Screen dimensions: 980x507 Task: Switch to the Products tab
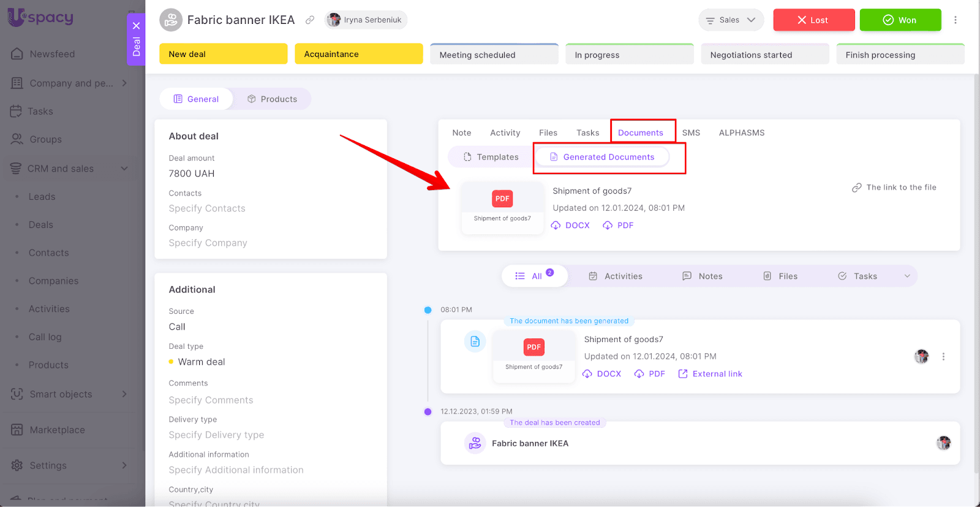[272, 99]
